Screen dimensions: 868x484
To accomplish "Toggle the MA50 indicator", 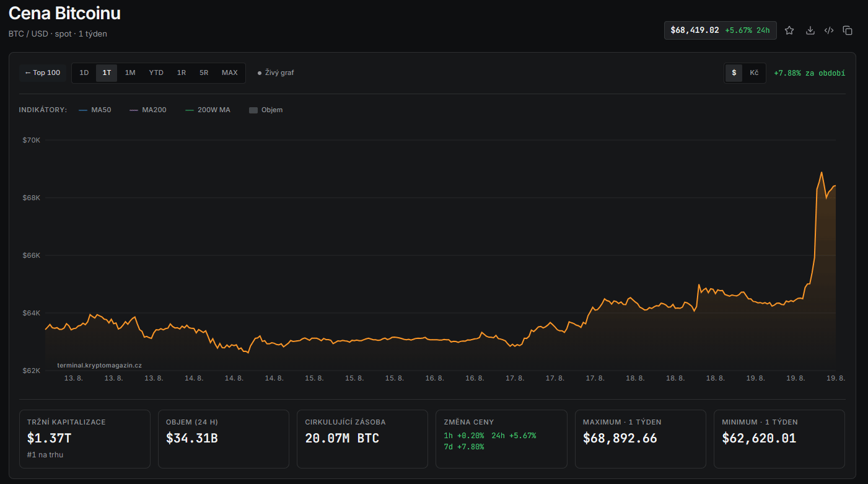I will click(x=95, y=110).
